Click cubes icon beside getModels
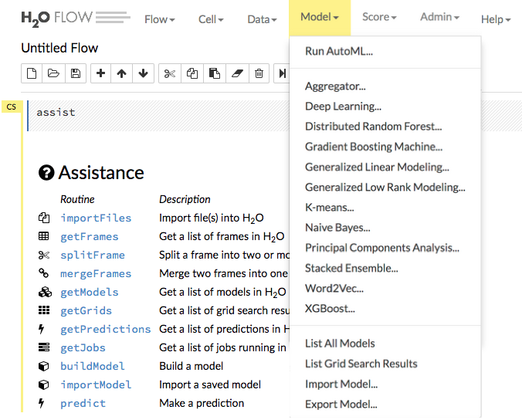Screen dimensions: 522x420 45,292
